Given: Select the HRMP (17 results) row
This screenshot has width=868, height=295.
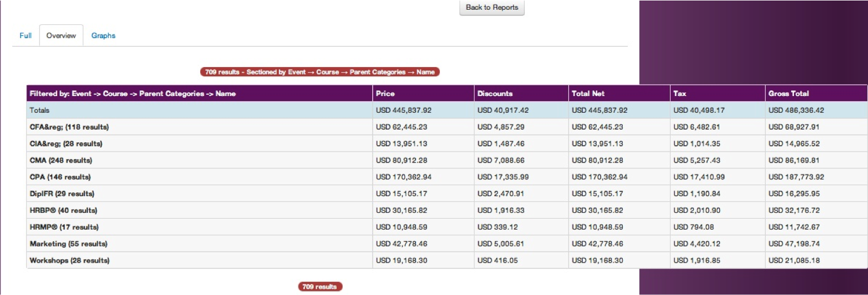Looking at the screenshot, I should (x=64, y=228).
